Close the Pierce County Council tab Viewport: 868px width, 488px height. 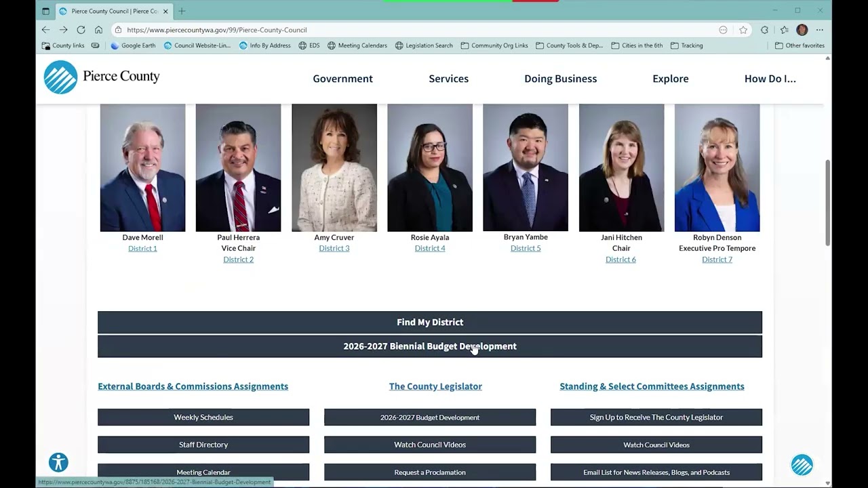click(165, 11)
